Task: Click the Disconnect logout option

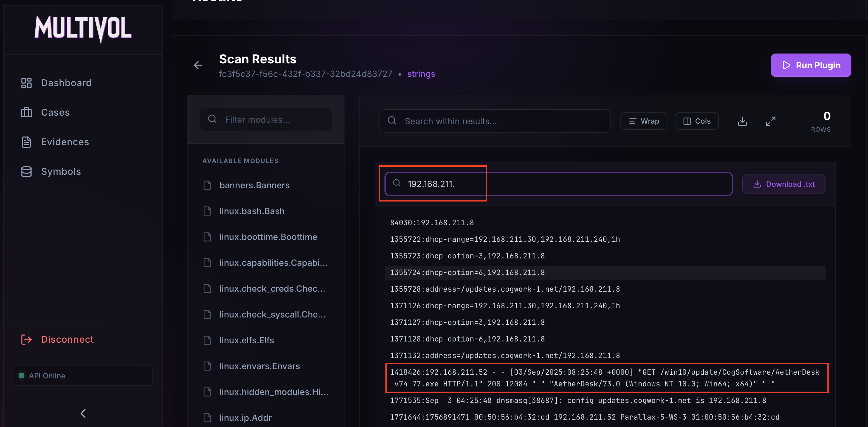Action: pos(67,339)
